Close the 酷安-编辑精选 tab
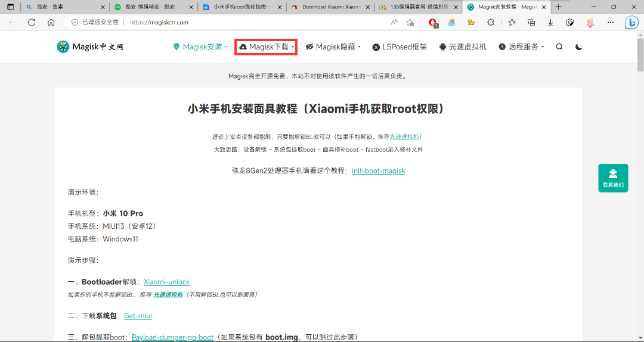The width and height of the screenshot is (644, 342). [x=191, y=7]
